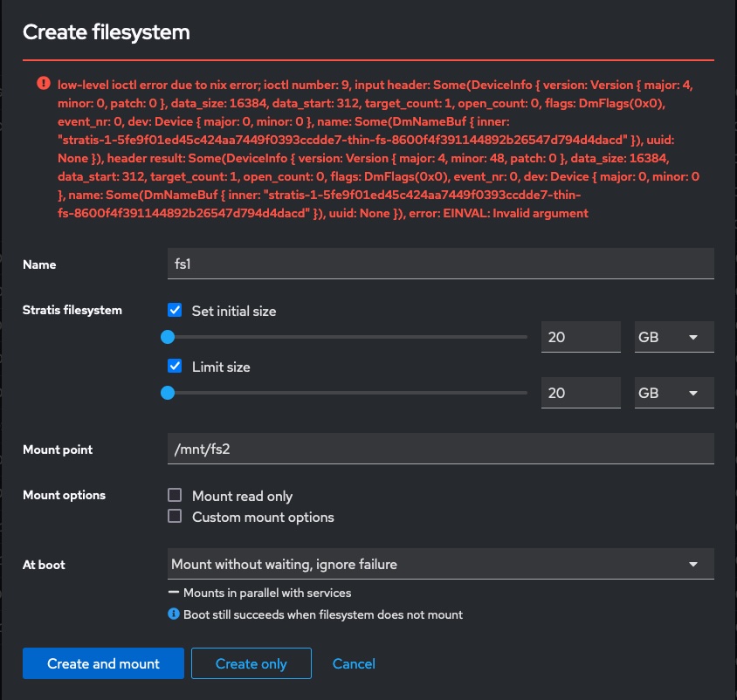Viewport: 737px width, 700px height.
Task: Uncheck the Set initial size checkbox
Action: coord(175,311)
